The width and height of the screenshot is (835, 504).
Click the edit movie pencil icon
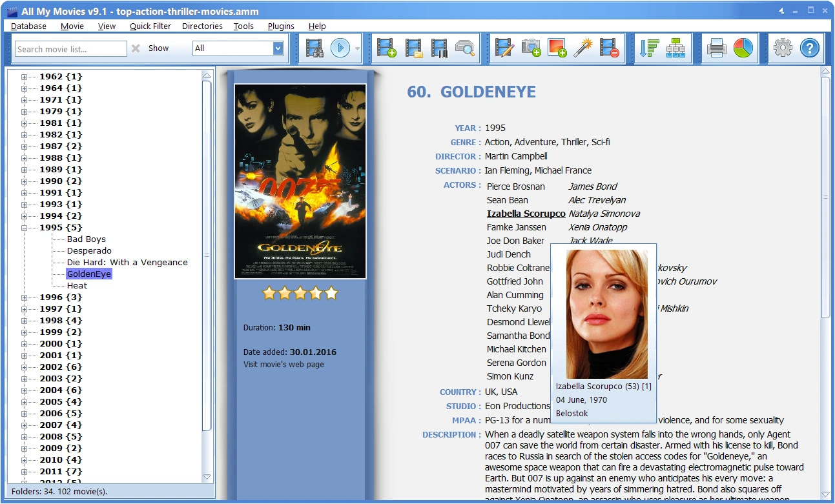point(504,48)
